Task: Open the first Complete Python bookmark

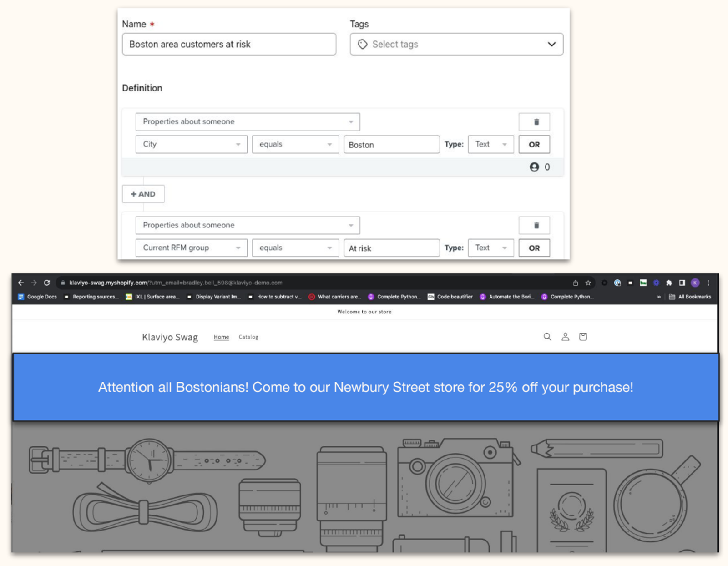Action: click(x=394, y=297)
